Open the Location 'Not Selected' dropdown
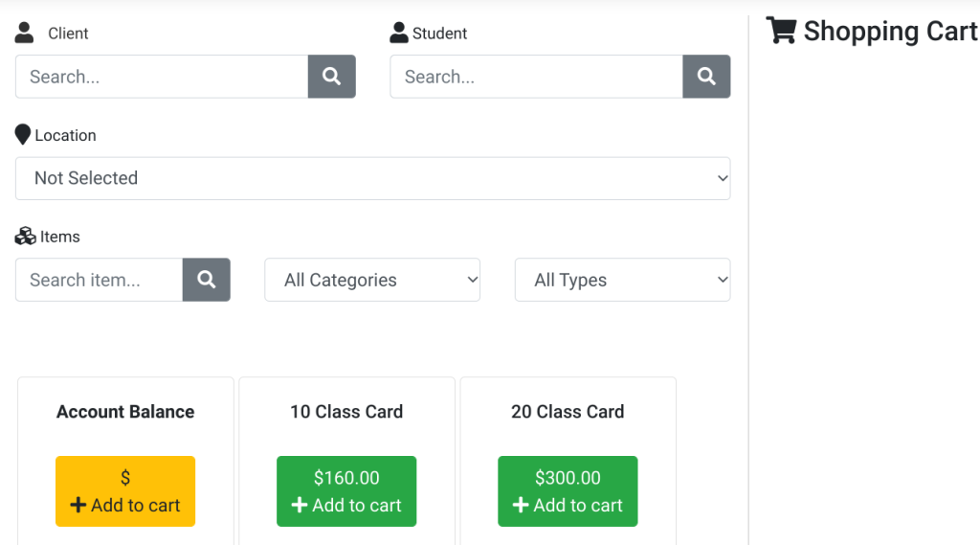The width and height of the screenshot is (980, 545). (373, 178)
